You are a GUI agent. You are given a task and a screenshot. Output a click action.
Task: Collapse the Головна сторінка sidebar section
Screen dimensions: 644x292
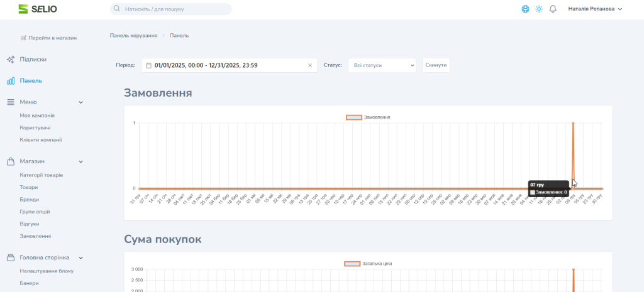[x=80, y=257]
